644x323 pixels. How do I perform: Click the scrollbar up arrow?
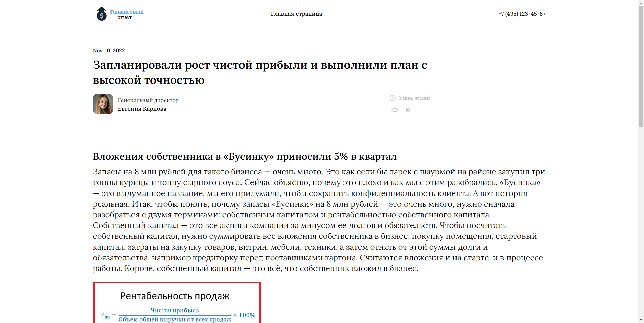click(641, 3)
